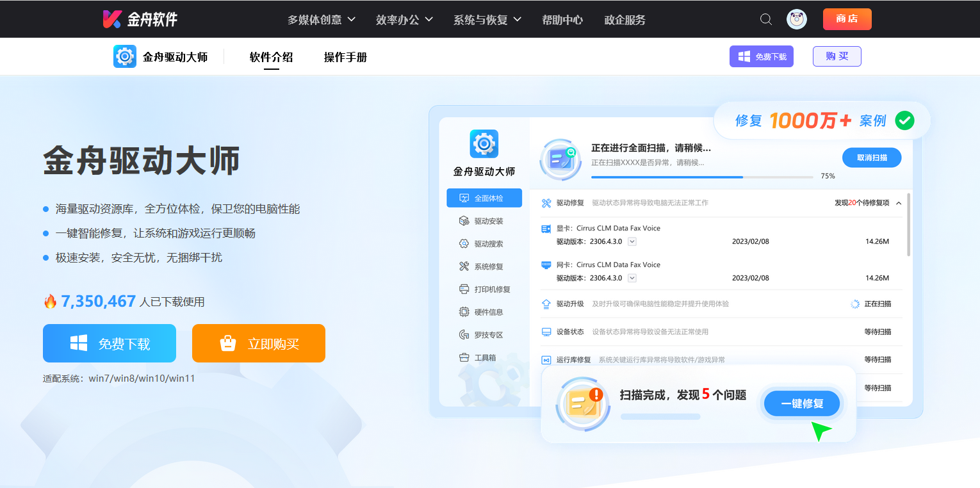This screenshot has width=980, height=488.
Task: Click the orange 商店 button
Action: pyautogui.click(x=847, y=19)
